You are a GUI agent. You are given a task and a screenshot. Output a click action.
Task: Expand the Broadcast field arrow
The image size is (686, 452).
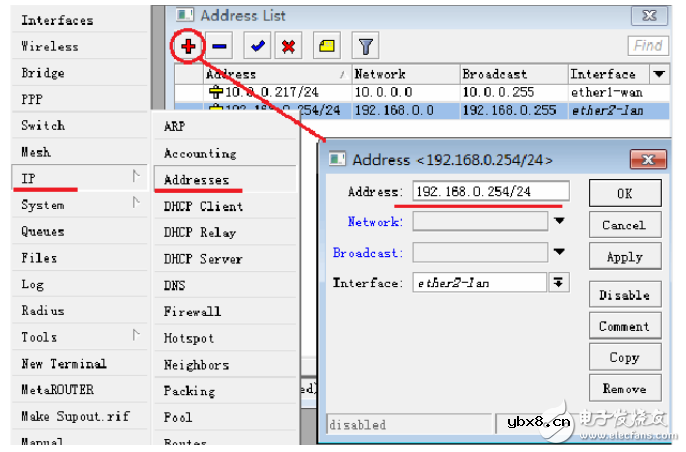coord(560,253)
